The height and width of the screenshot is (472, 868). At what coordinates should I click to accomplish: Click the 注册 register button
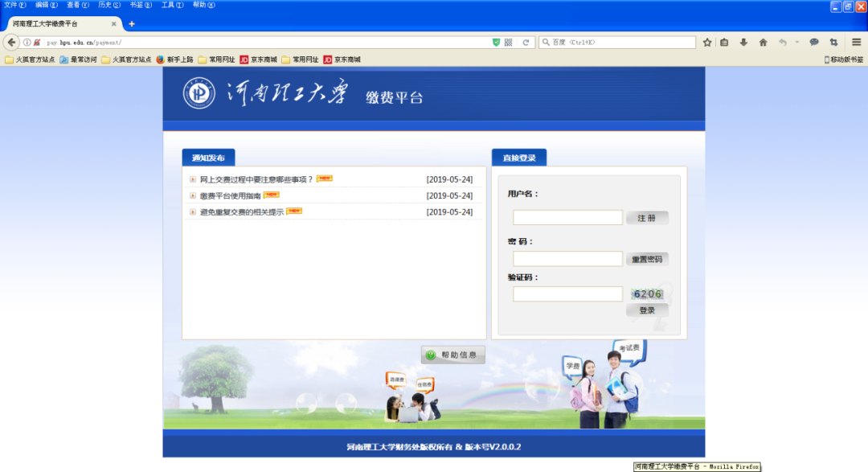coord(646,218)
